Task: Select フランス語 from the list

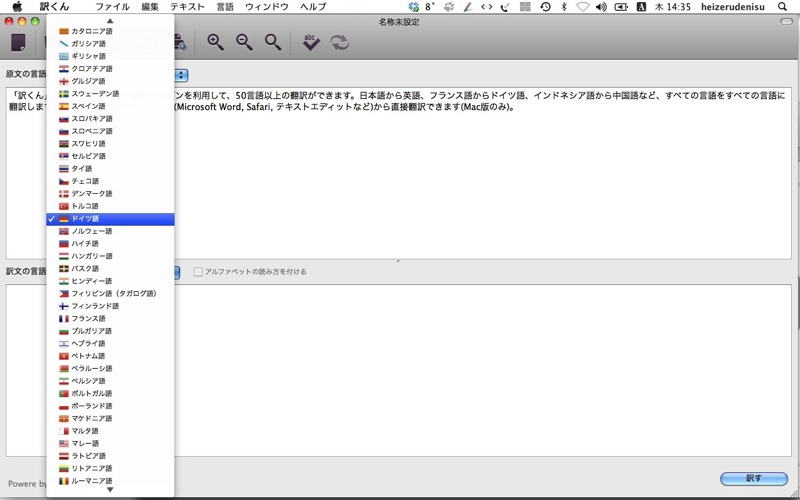Action: click(x=110, y=319)
